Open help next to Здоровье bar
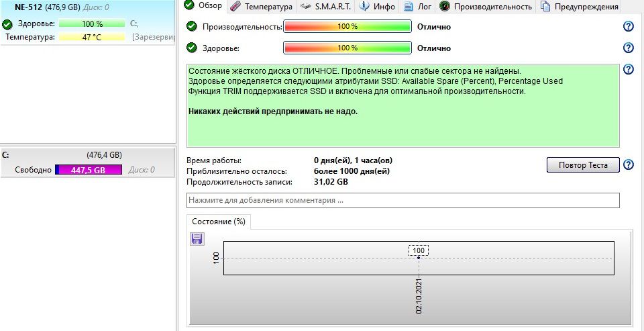 click(629, 48)
